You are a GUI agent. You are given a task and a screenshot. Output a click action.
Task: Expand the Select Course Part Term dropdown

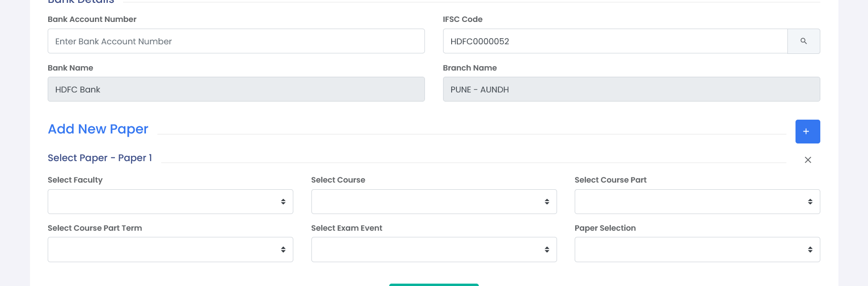click(x=170, y=249)
